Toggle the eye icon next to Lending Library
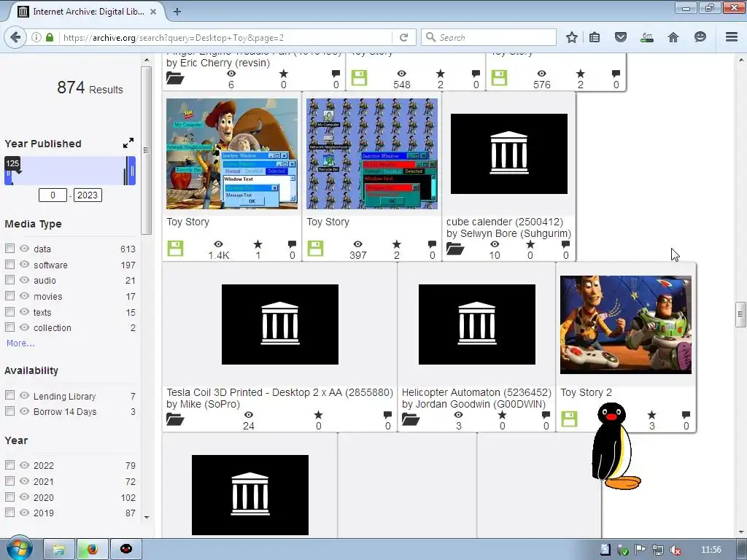The image size is (747, 560). 24,395
